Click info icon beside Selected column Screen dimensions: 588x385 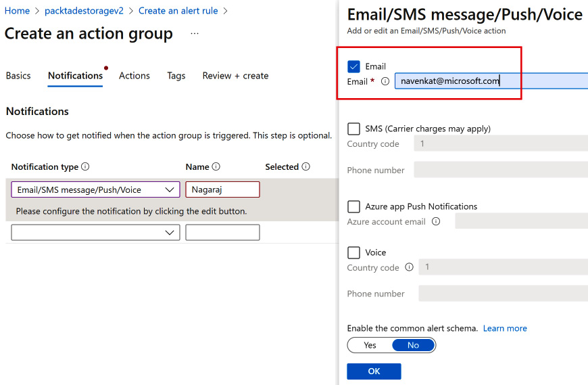(305, 167)
